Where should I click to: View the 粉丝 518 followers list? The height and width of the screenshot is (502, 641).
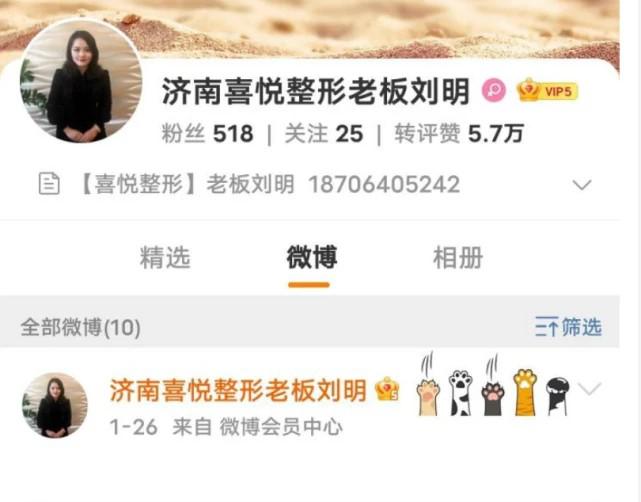[207, 134]
